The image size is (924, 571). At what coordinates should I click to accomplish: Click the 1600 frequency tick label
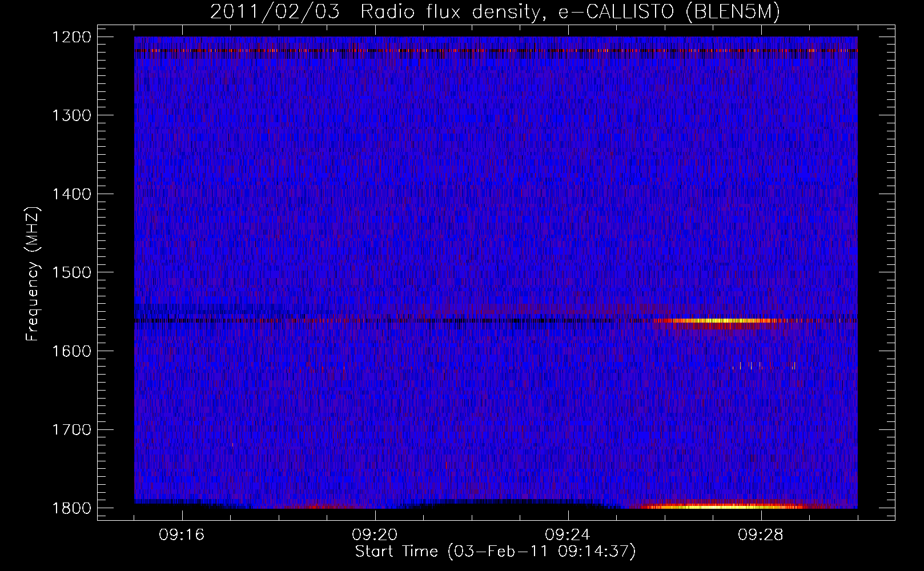tap(71, 351)
